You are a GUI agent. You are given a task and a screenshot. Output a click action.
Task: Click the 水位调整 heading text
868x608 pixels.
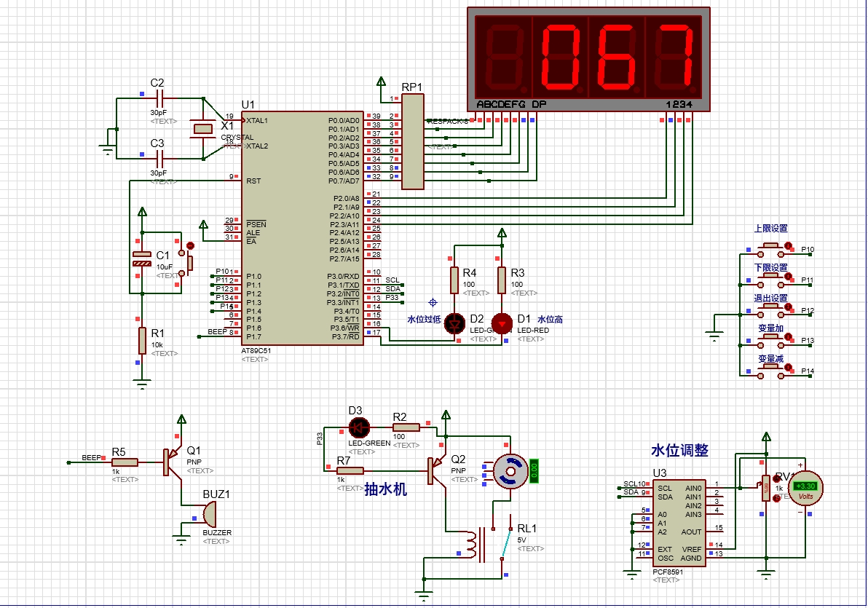(680, 450)
